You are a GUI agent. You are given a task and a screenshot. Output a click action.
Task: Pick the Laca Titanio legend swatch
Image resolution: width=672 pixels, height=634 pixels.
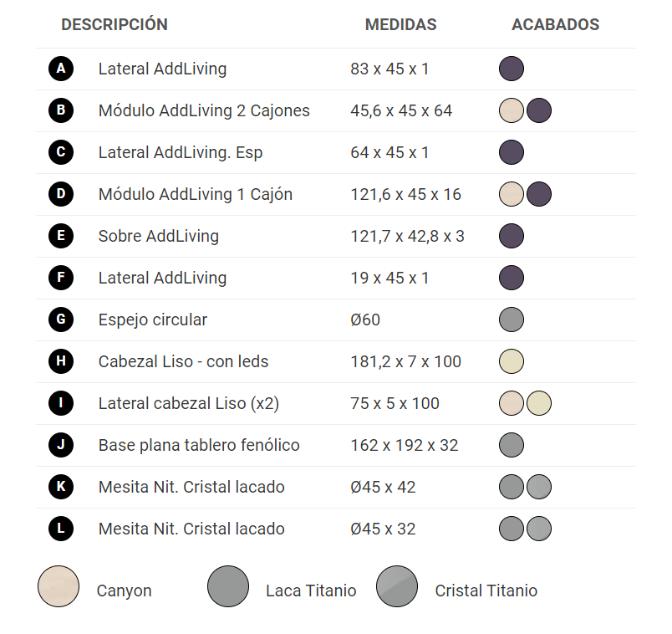tap(228, 586)
